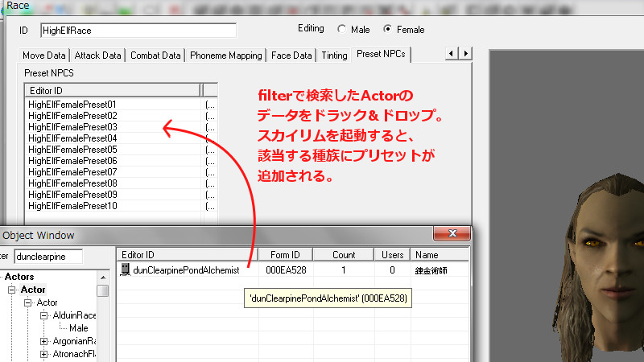
Task: Sort Object Window by Users column
Action: [392, 255]
